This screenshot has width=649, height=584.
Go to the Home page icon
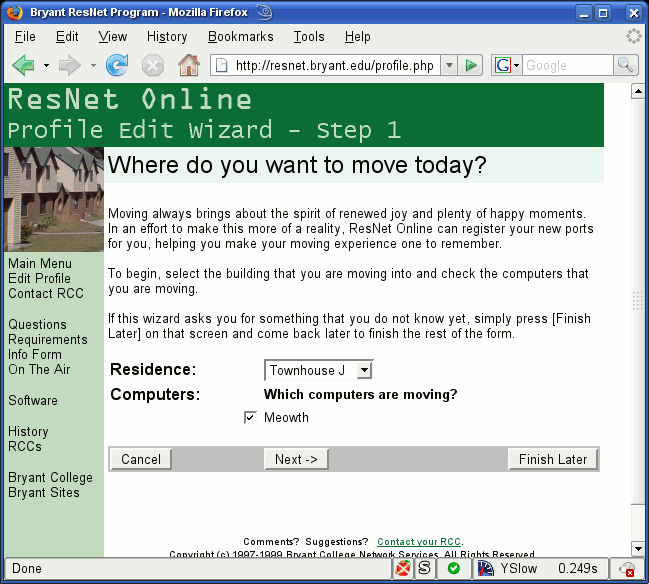pos(189,65)
